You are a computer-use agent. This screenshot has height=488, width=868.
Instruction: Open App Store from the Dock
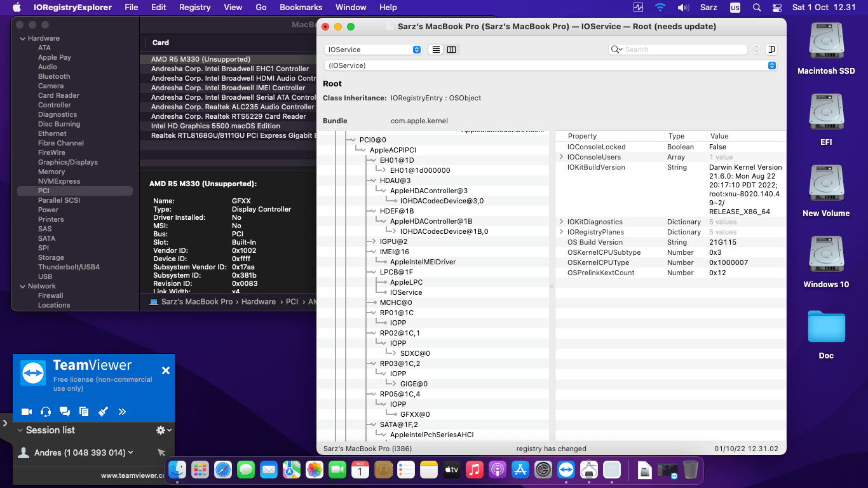tap(520, 470)
